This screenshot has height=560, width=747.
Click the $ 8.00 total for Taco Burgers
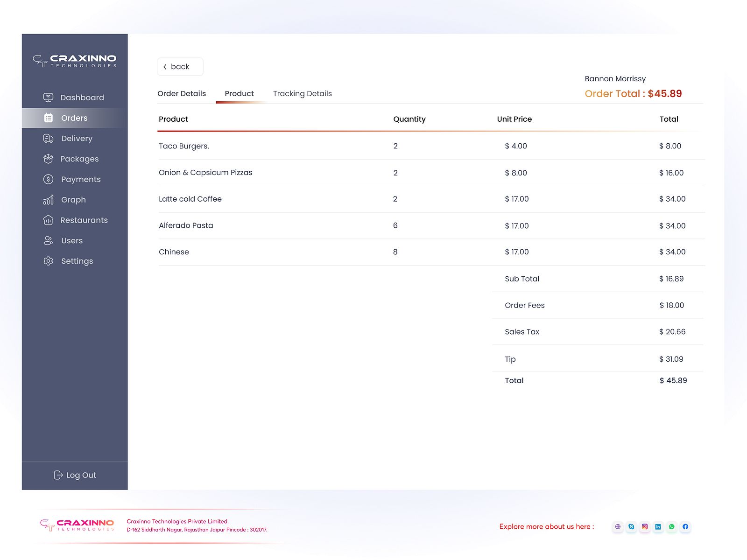point(670,146)
